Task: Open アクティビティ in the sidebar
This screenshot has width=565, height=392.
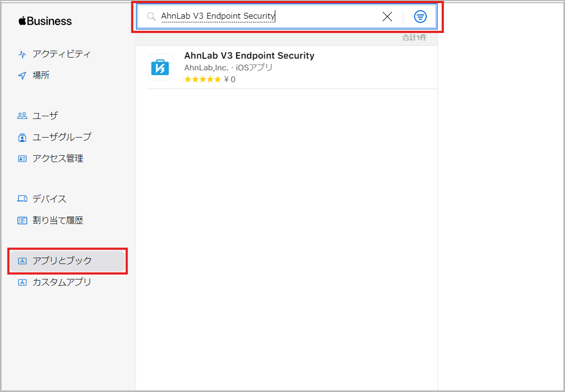Action: [61, 54]
